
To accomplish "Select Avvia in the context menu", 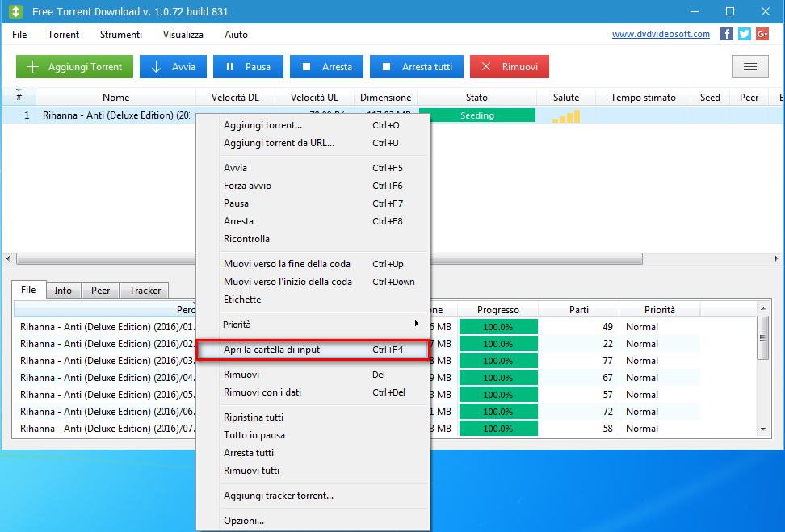I will tap(313, 168).
